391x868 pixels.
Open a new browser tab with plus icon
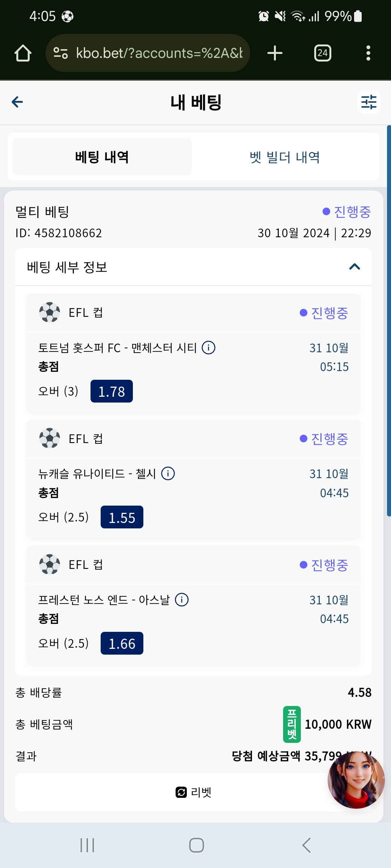275,53
